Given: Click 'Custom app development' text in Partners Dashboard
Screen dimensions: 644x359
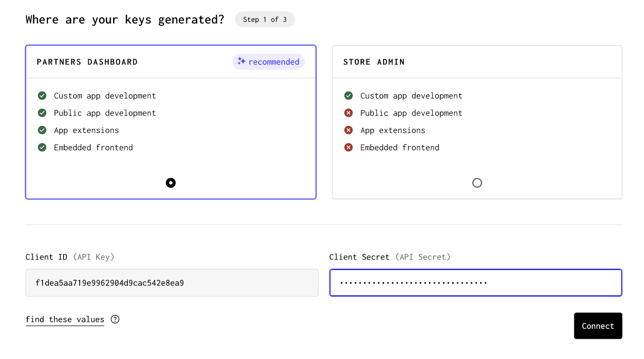Looking at the screenshot, I should click(x=105, y=96).
